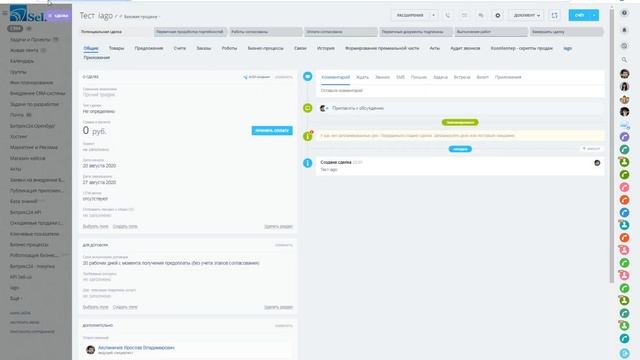Click the page's vertical scrollbar
This screenshot has width=640, height=360.
click(611, 145)
